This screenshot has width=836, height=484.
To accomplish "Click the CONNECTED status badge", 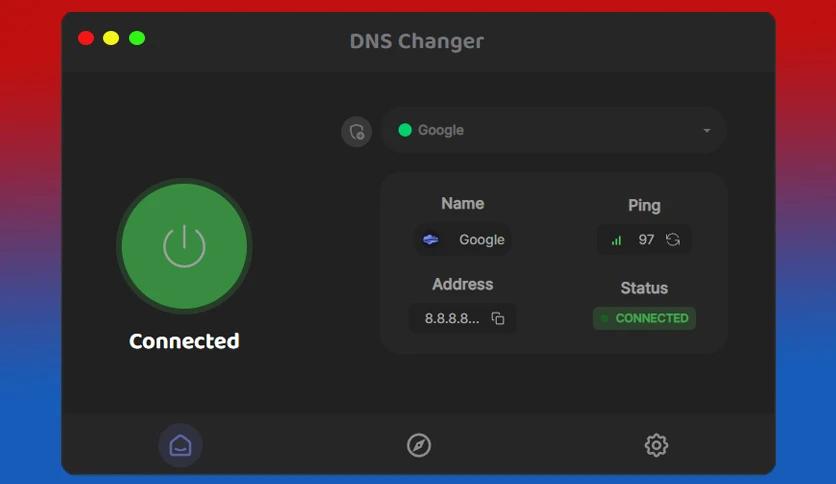I will pyautogui.click(x=644, y=318).
